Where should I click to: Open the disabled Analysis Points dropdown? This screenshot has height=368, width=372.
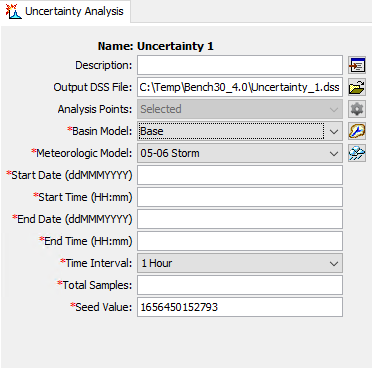tap(240, 109)
